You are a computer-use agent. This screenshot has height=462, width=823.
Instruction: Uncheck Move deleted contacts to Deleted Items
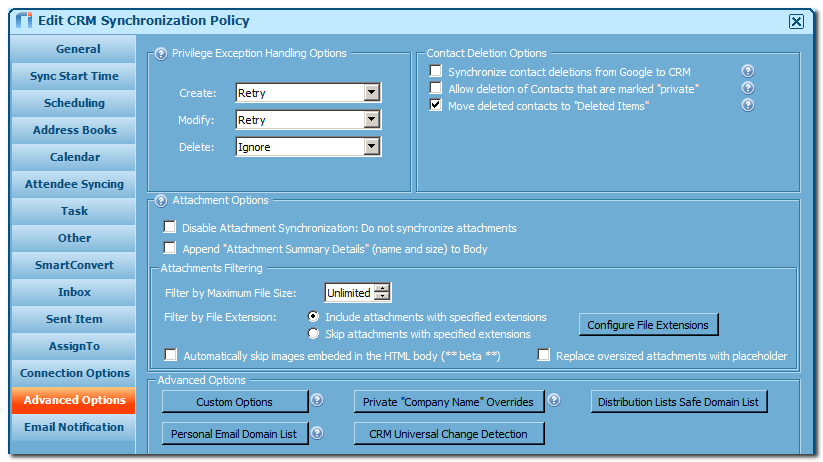click(436, 104)
